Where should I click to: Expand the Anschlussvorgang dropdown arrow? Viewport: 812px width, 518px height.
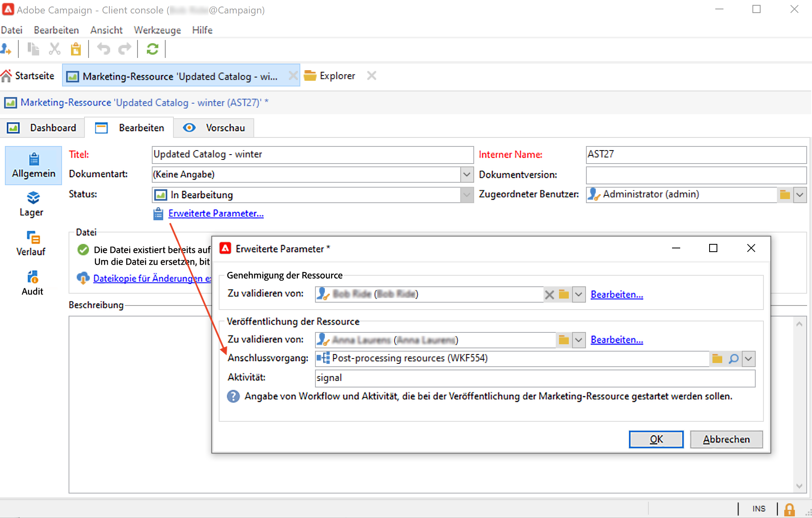748,359
